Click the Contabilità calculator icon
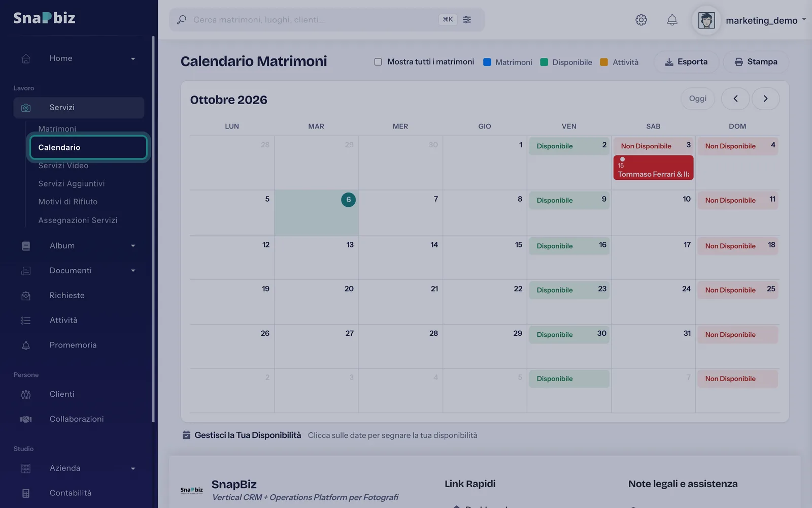Screen dimensions: 812x508 click(26, 493)
